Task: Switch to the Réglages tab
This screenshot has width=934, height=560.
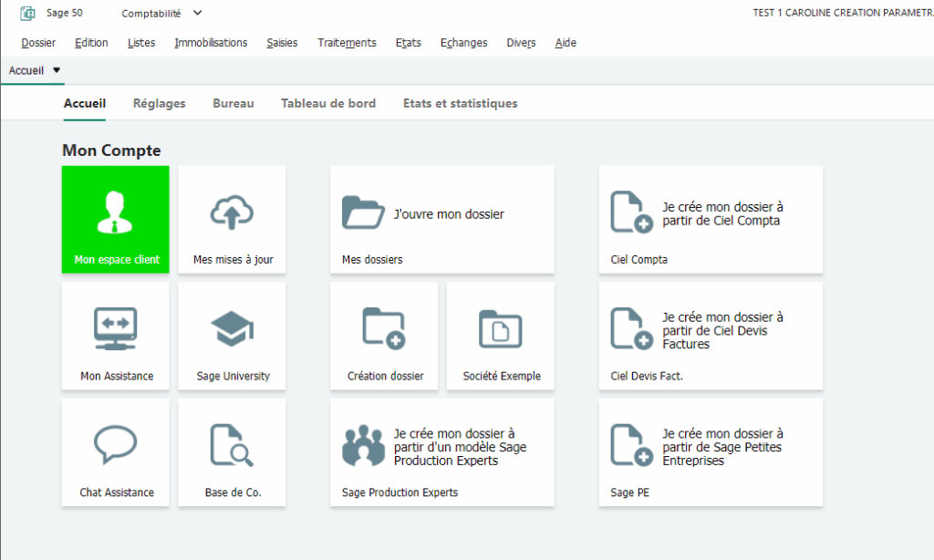Action: (159, 104)
